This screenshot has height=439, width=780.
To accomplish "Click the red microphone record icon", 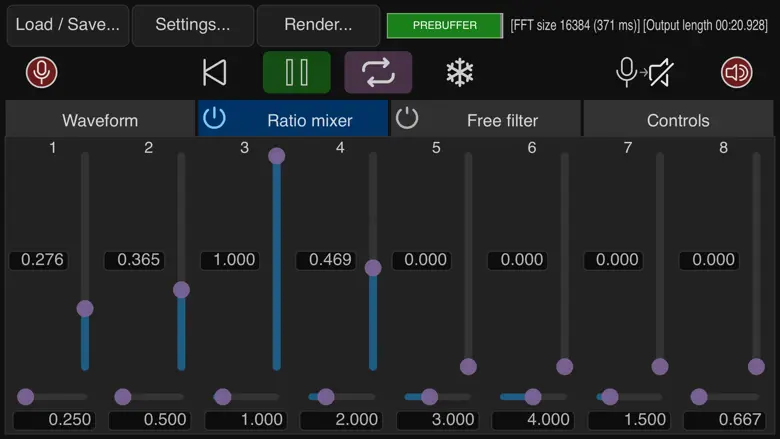I will click(41, 72).
